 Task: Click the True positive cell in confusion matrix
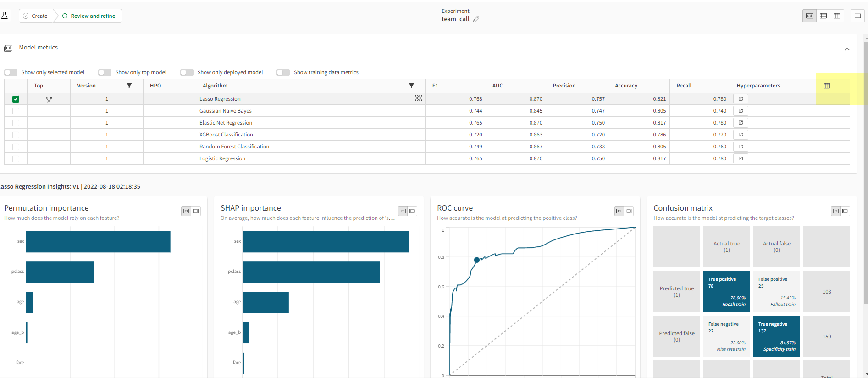coord(726,292)
